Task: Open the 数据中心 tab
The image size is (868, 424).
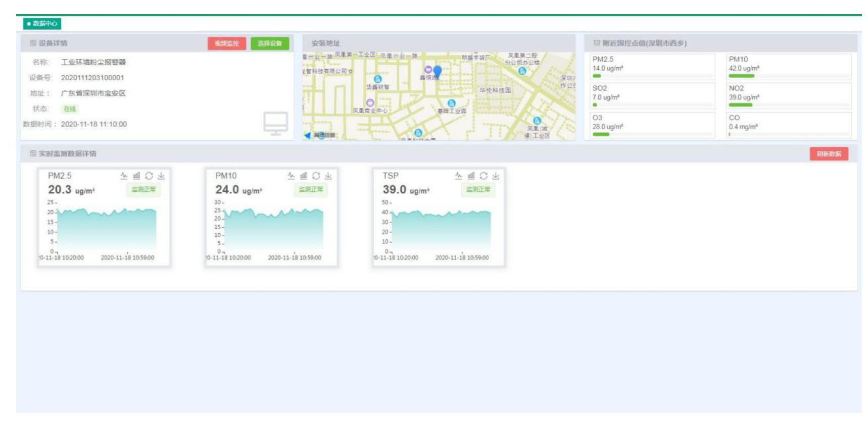Action: 42,24
